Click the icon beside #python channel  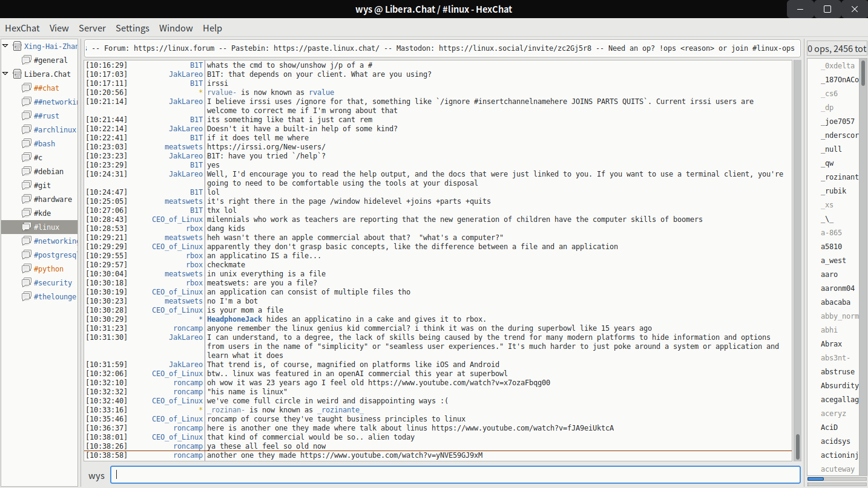(26, 269)
